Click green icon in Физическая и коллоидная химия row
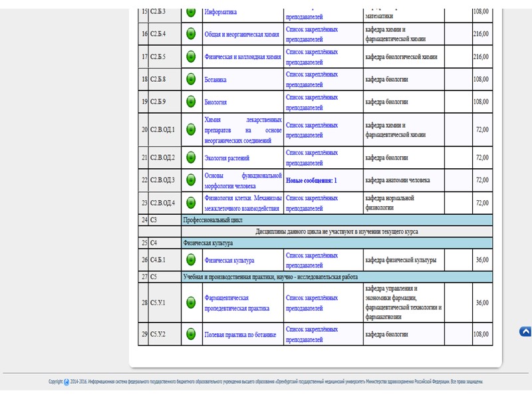 click(x=191, y=57)
